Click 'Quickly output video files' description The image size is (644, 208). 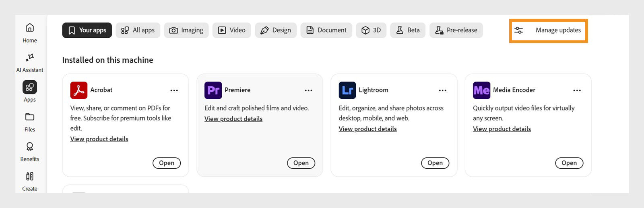click(x=524, y=113)
